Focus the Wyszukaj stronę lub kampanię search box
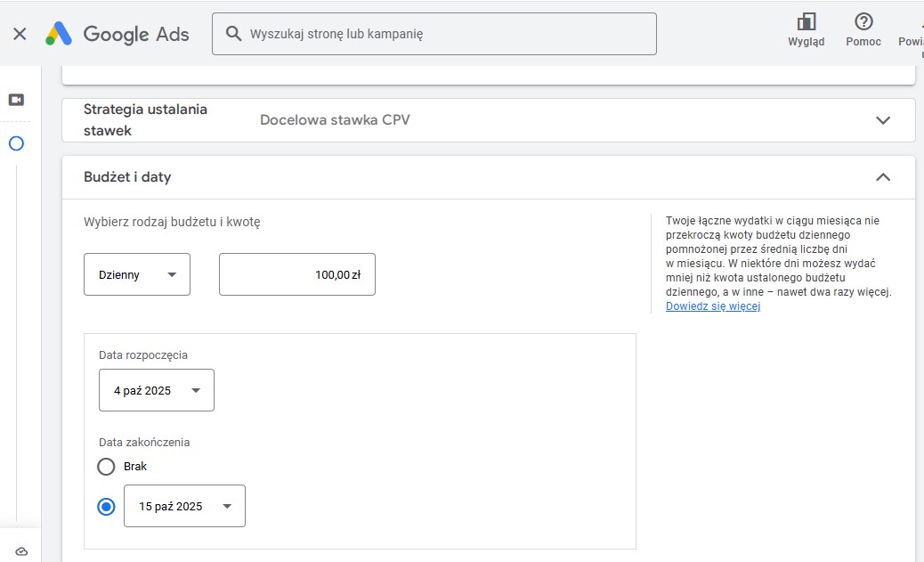Viewport: 924px width, 562px height. (445, 34)
